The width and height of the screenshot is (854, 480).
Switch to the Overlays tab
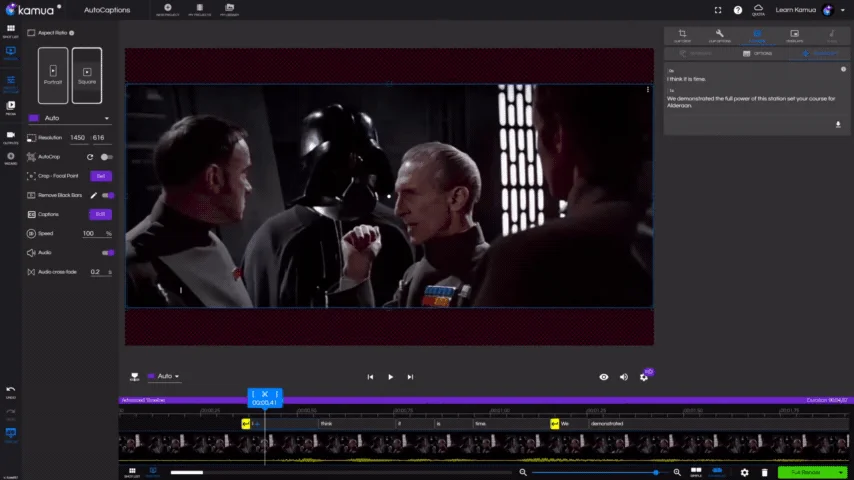pos(795,36)
